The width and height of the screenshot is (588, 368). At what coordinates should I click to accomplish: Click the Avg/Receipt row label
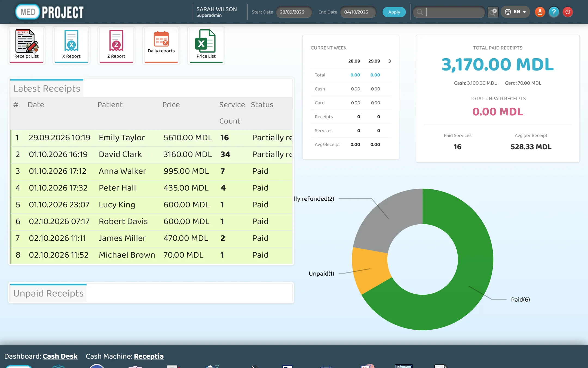[x=327, y=144]
